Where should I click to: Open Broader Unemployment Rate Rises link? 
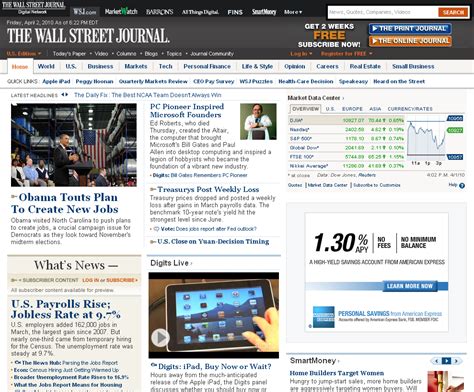click(71, 377)
